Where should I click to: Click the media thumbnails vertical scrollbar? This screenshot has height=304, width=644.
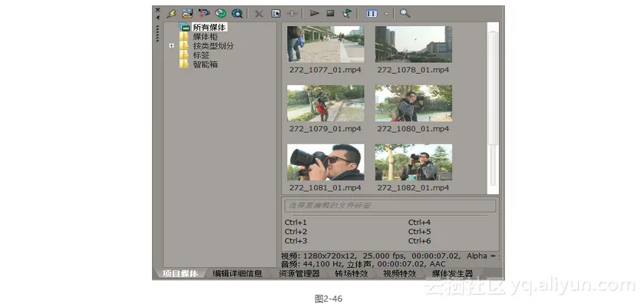pos(493,108)
